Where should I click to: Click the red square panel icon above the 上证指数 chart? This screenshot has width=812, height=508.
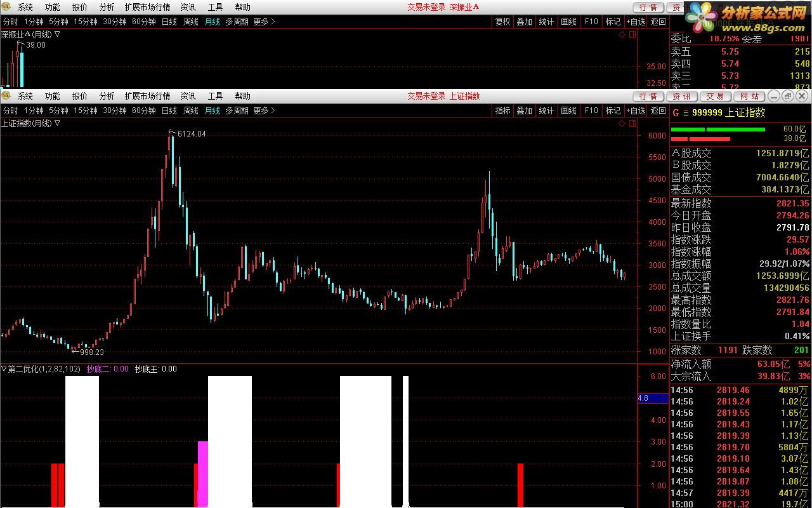point(632,124)
